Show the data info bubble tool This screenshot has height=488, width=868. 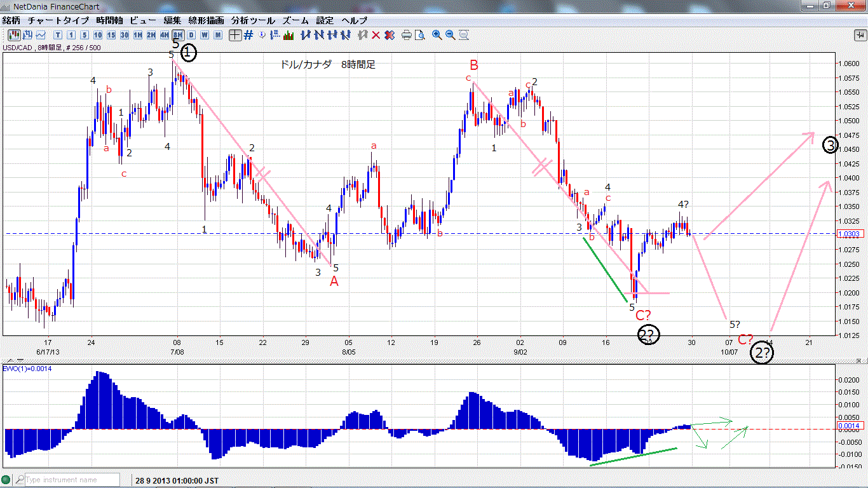click(262, 35)
